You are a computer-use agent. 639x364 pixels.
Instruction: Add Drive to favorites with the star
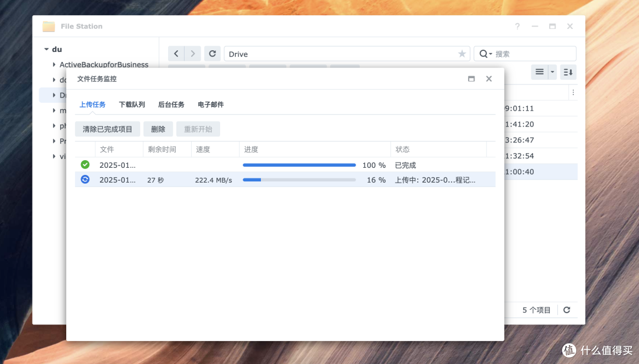(461, 54)
